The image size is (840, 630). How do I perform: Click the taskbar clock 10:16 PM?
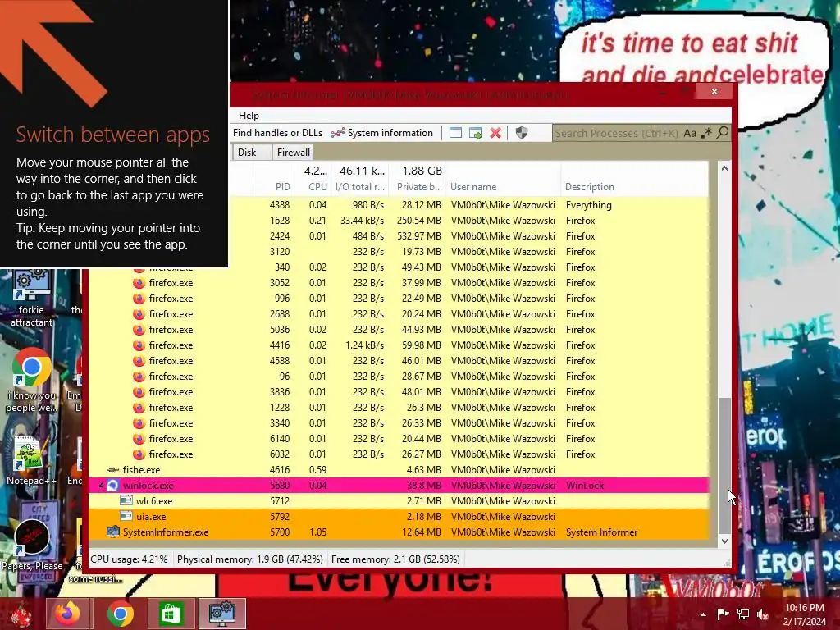(804, 608)
